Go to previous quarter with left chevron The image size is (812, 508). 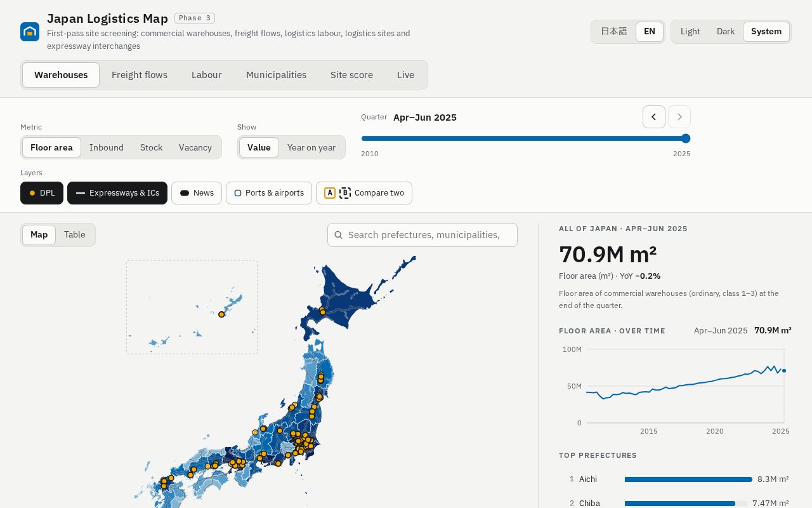coord(654,117)
